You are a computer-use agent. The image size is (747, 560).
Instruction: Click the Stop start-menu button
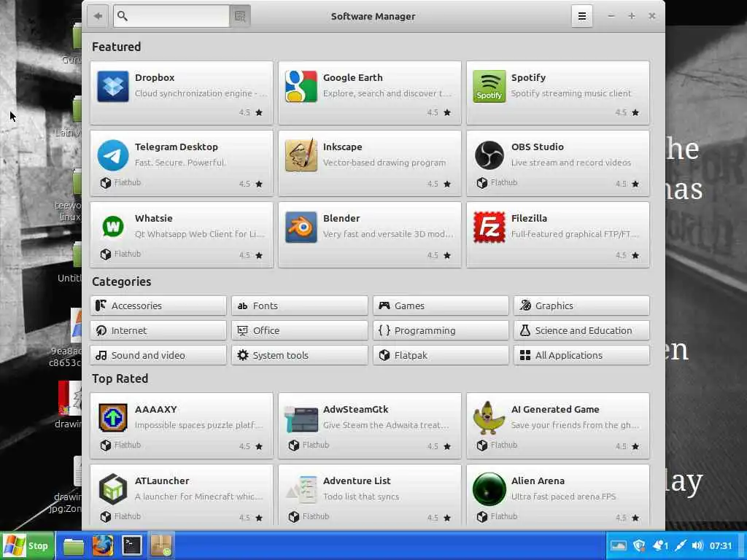28,545
